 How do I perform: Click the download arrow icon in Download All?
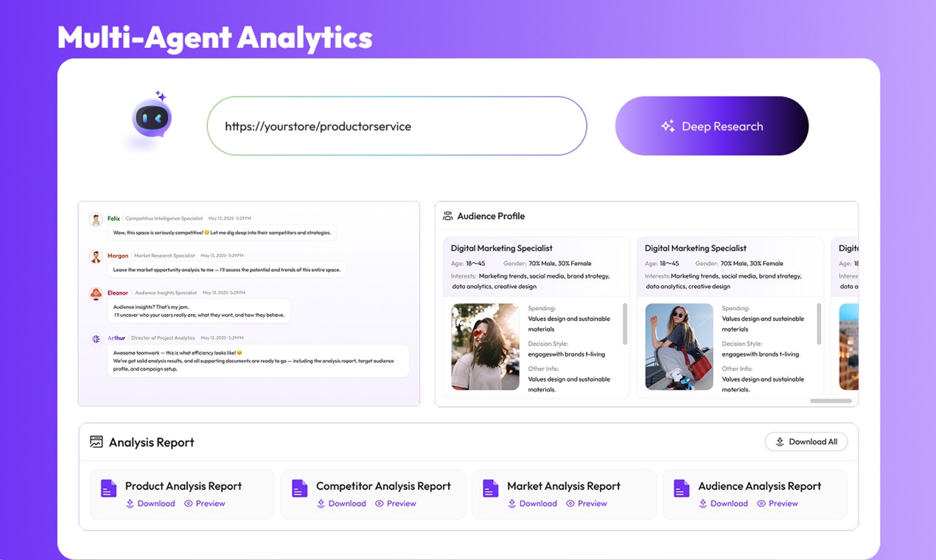click(780, 441)
